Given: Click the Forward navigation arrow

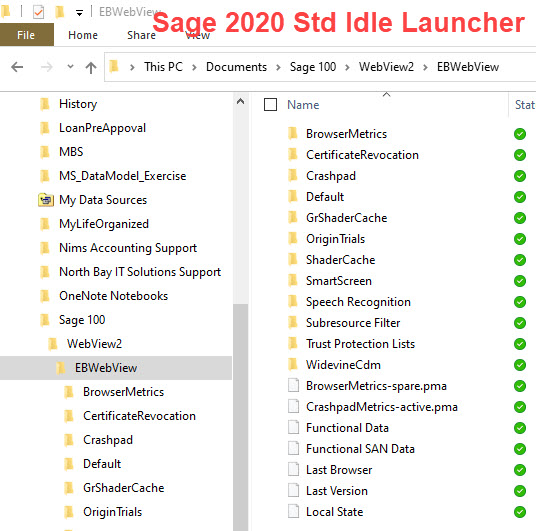Looking at the screenshot, I should (47, 67).
